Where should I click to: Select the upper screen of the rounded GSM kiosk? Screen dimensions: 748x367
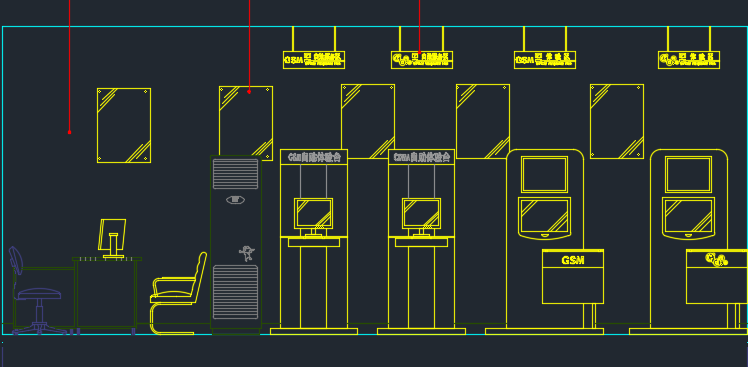(544, 175)
